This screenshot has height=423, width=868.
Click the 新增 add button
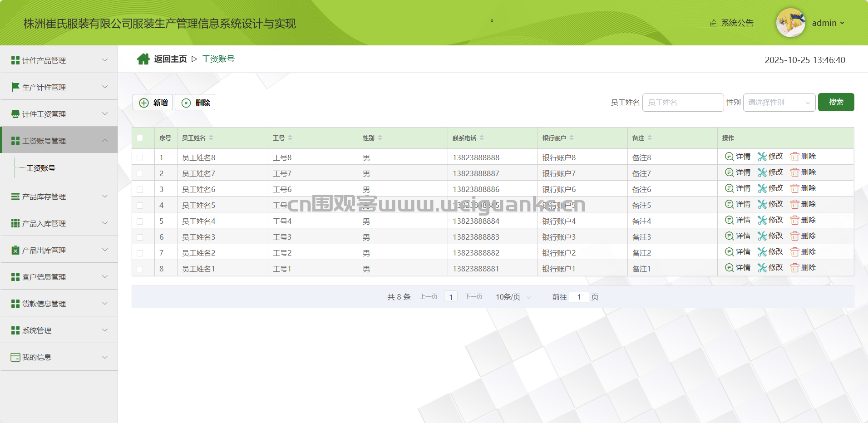click(153, 103)
